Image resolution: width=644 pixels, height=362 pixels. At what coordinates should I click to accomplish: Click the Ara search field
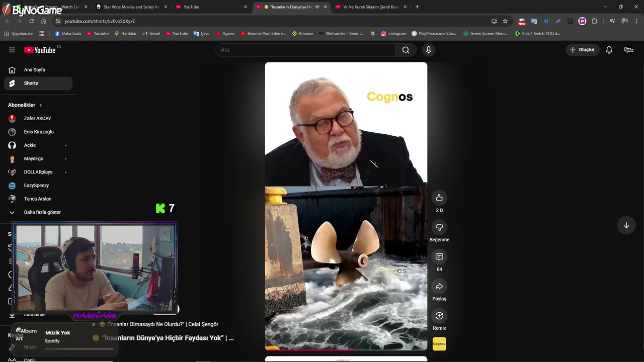(x=305, y=50)
